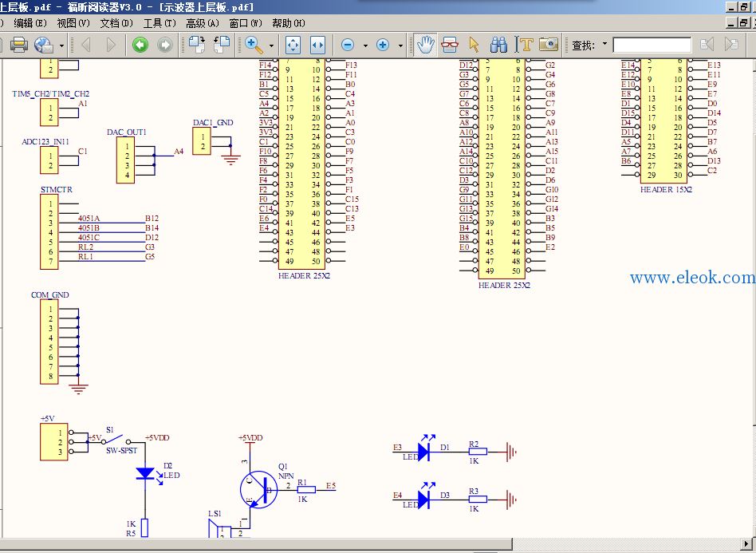
Task: Click the horizontal scrollbar thumb
Action: point(256,544)
